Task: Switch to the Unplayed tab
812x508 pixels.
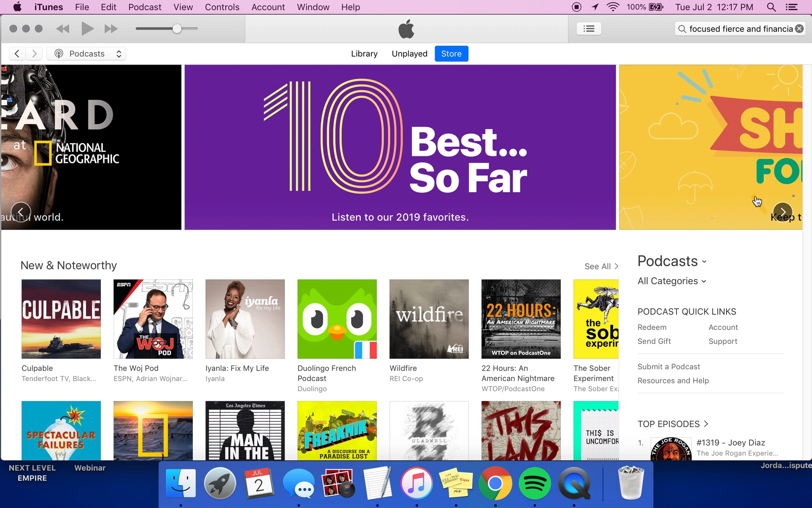Action: [x=409, y=54]
